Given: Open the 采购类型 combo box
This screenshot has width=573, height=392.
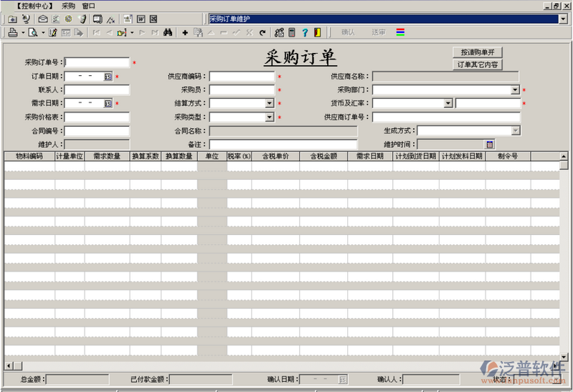Looking at the screenshot, I should [270, 117].
